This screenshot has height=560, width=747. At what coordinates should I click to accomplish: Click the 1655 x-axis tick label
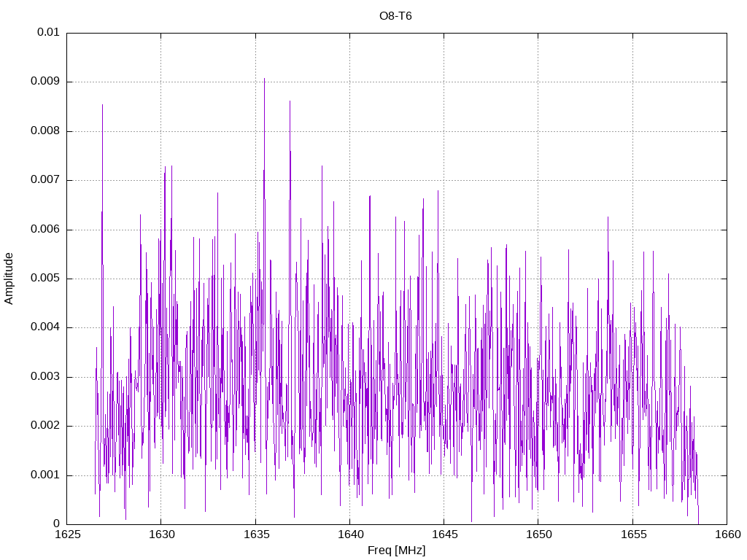click(x=633, y=534)
